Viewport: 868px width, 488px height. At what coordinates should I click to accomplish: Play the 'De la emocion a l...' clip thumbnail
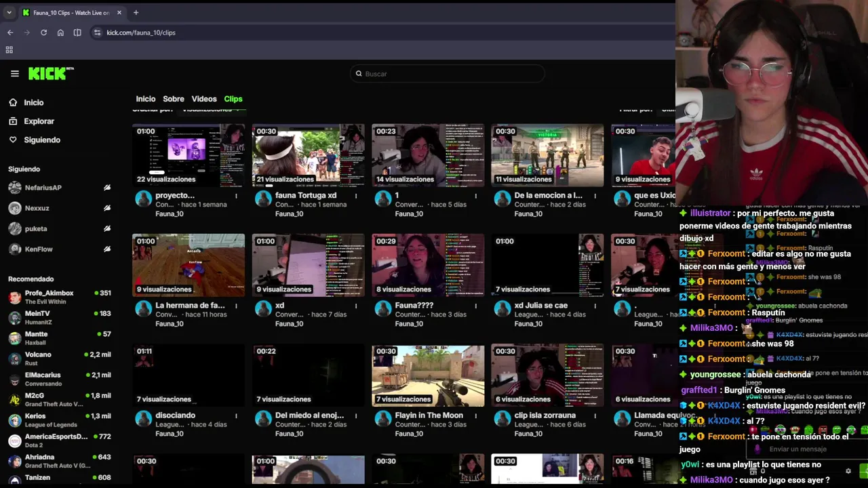point(547,155)
